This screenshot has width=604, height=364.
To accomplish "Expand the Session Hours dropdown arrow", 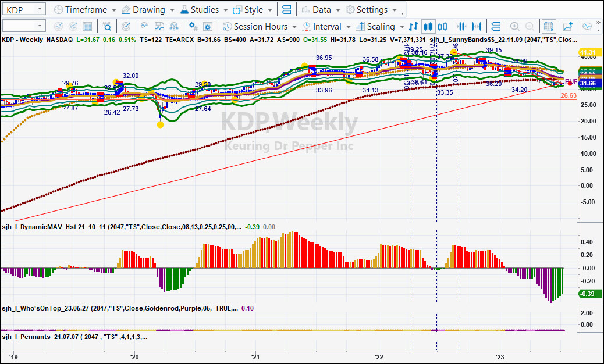I will click(294, 27).
